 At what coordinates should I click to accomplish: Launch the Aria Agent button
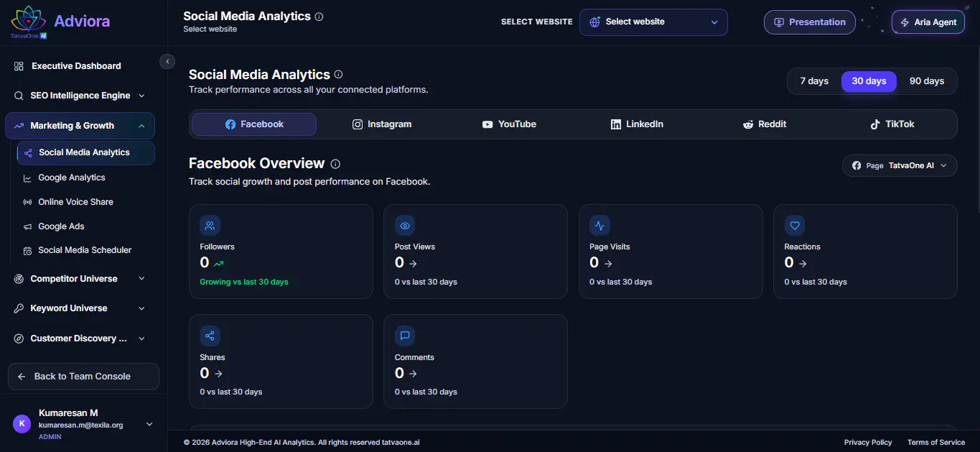(928, 22)
